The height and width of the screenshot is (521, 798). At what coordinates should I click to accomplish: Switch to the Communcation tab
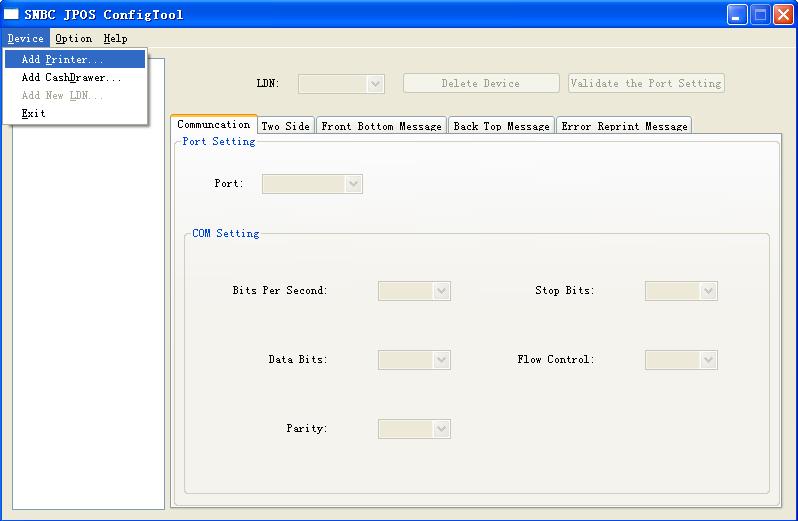(x=214, y=124)
